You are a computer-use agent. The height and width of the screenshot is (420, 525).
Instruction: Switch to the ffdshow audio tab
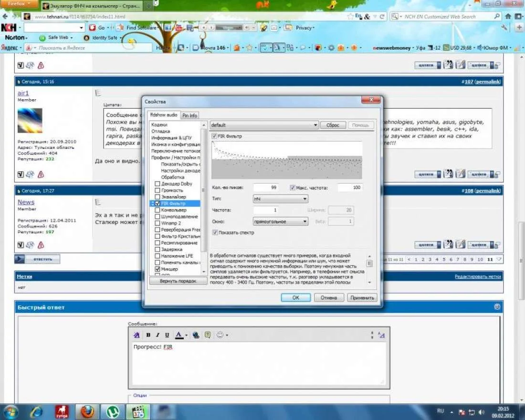point(164,115)
